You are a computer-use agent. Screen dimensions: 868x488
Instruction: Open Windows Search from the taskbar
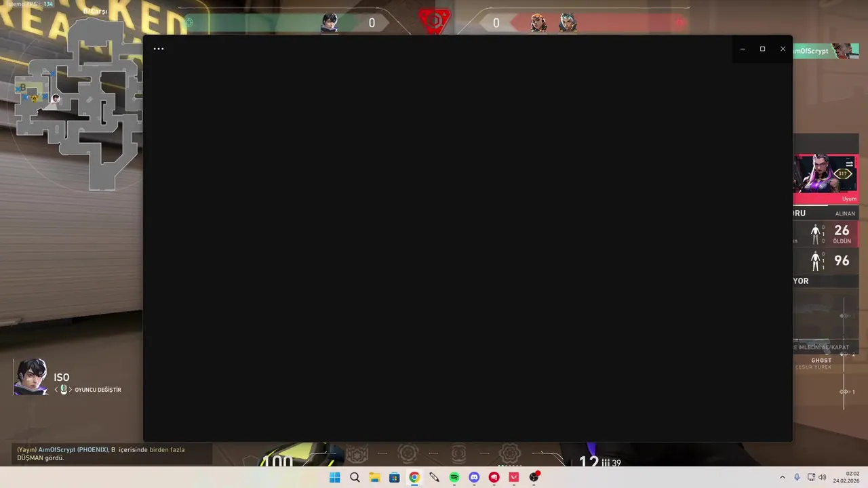(x=355, y=477)
